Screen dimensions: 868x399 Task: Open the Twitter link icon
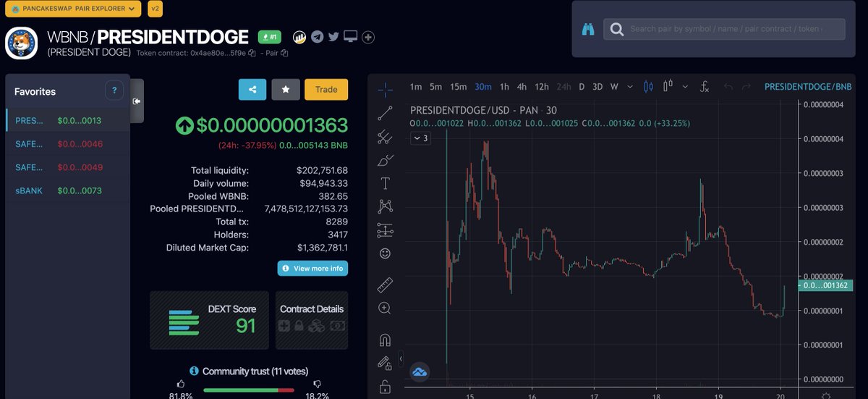point(333,37)
